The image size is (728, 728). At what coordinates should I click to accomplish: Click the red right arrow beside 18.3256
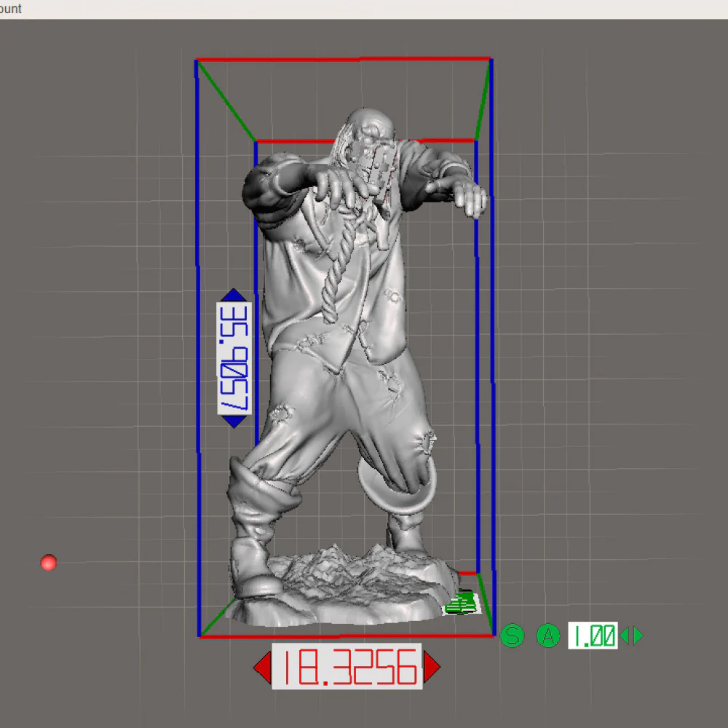432,667
